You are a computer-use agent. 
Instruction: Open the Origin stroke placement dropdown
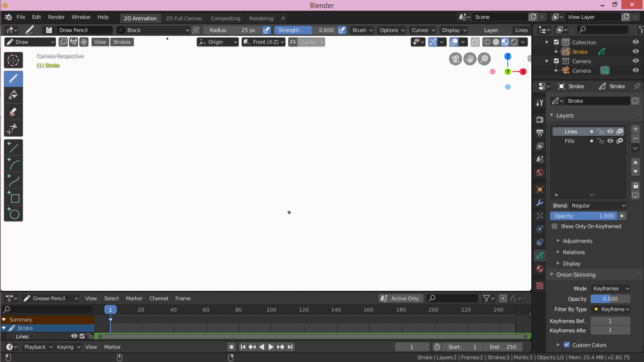pyautogui.click(x=217, y=41)
